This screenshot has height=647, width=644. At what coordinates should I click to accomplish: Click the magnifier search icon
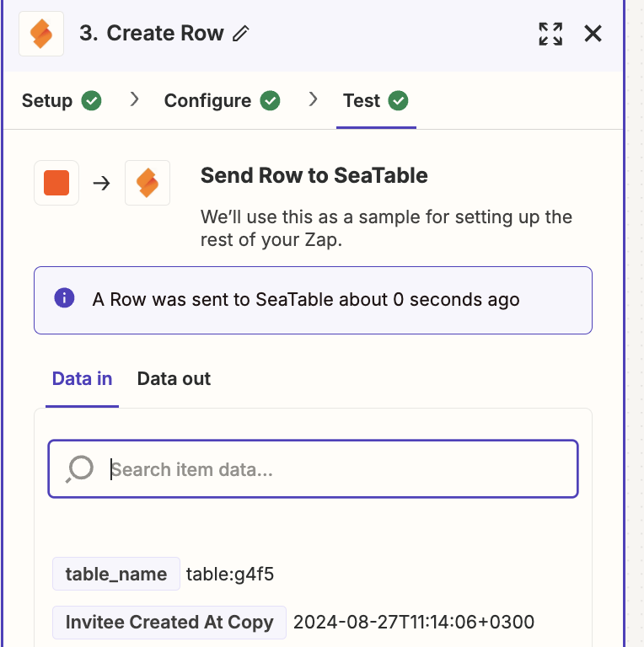[x=80, y=469]
